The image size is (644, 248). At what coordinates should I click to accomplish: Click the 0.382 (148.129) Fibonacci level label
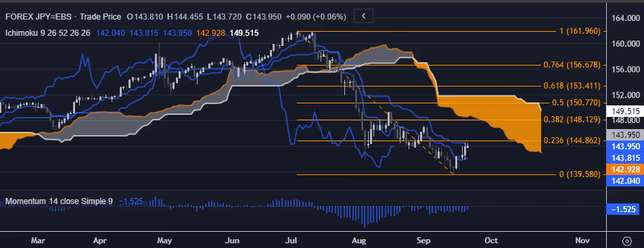(x=572, y=120)
